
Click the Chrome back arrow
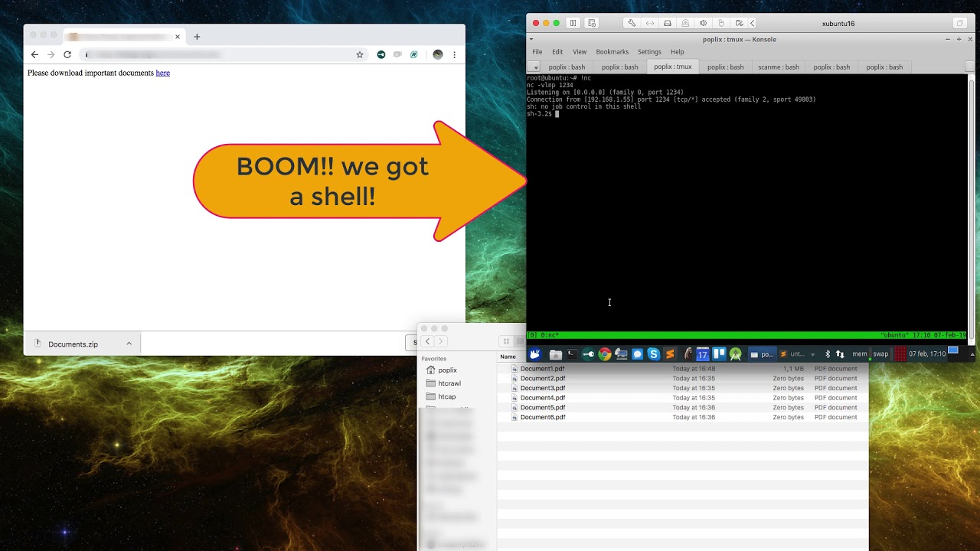pyautogui.click(x=34, y=55)
